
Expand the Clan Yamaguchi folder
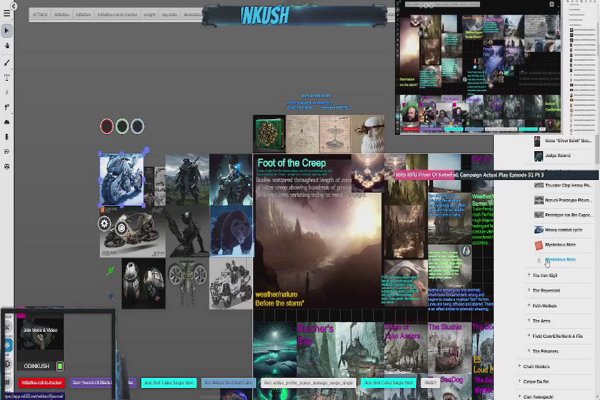click(520, 396)
